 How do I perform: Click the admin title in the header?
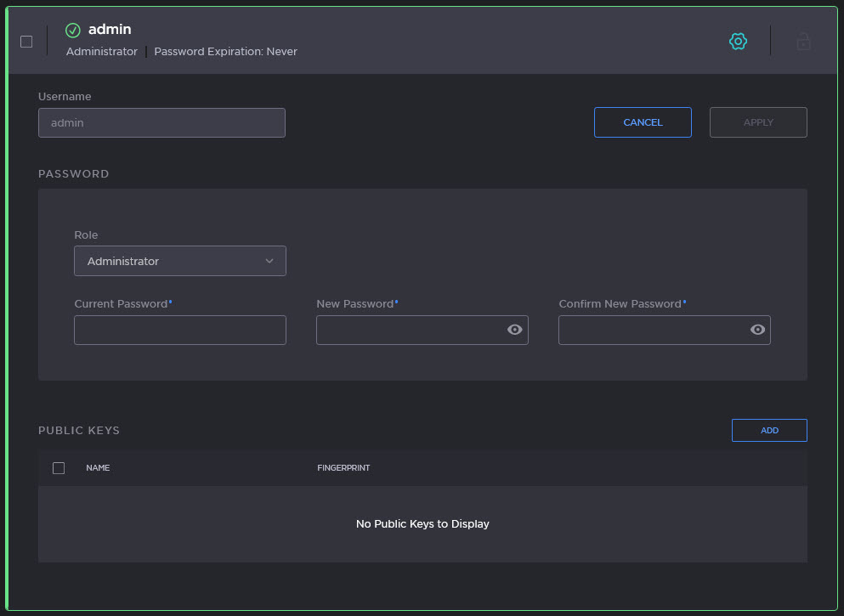point(110,30)
